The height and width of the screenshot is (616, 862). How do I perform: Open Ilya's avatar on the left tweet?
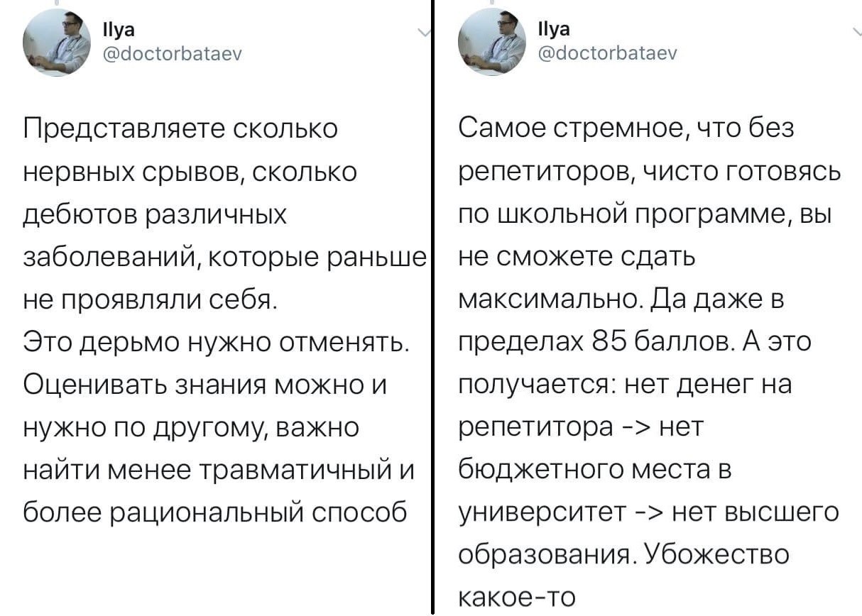(57, 43)
